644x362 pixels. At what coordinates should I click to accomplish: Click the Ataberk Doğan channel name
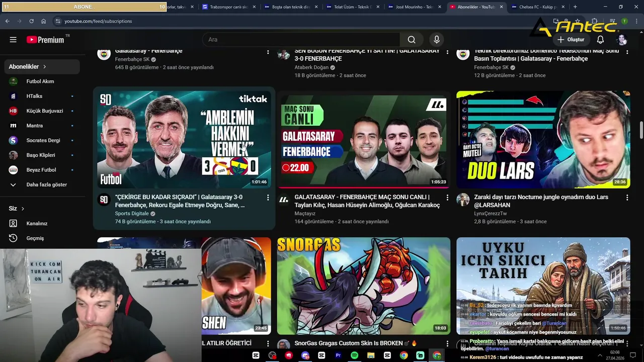(x=311, y=67)
